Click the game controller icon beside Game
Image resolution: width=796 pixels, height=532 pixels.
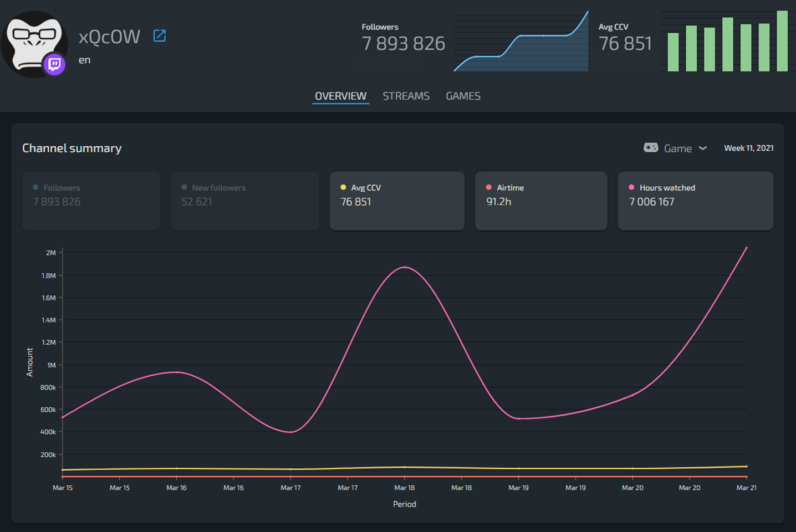[651, 147]
